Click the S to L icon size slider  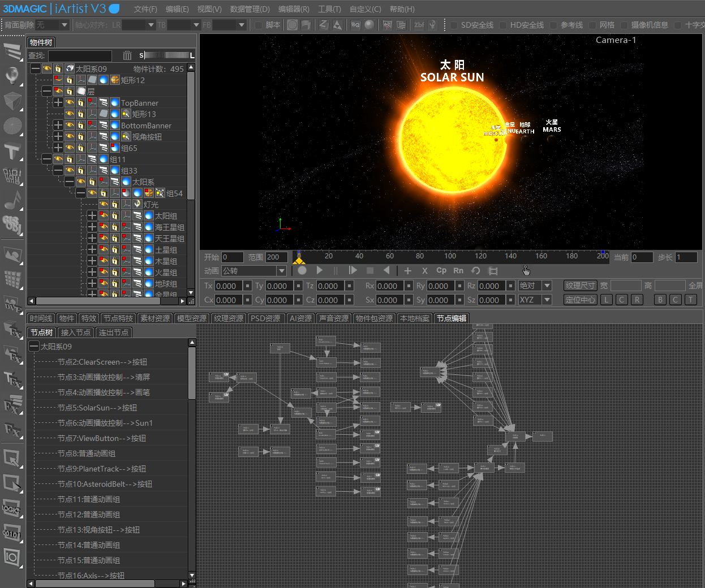tap(166, 55)
